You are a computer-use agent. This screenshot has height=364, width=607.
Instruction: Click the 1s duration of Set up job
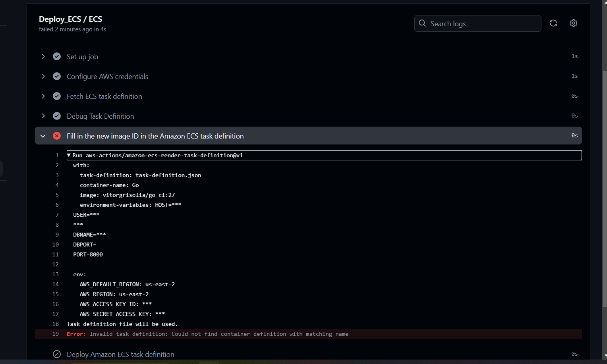click(x=574, y=56)
